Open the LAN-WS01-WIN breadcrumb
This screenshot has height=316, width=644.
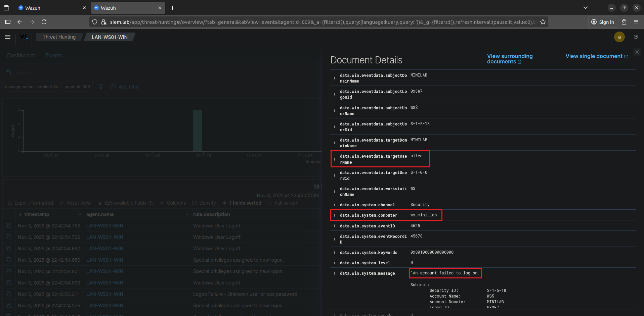(110, 37)
